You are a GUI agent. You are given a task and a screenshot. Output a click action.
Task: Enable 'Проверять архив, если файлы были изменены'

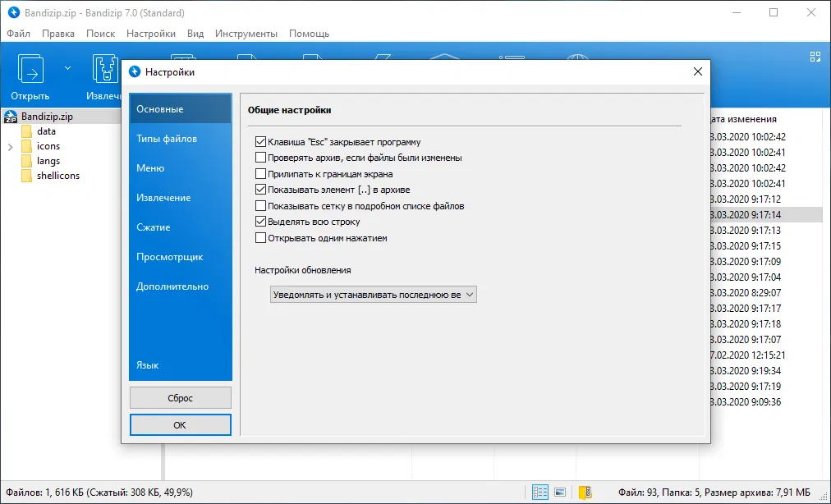[x=260, y=158]
